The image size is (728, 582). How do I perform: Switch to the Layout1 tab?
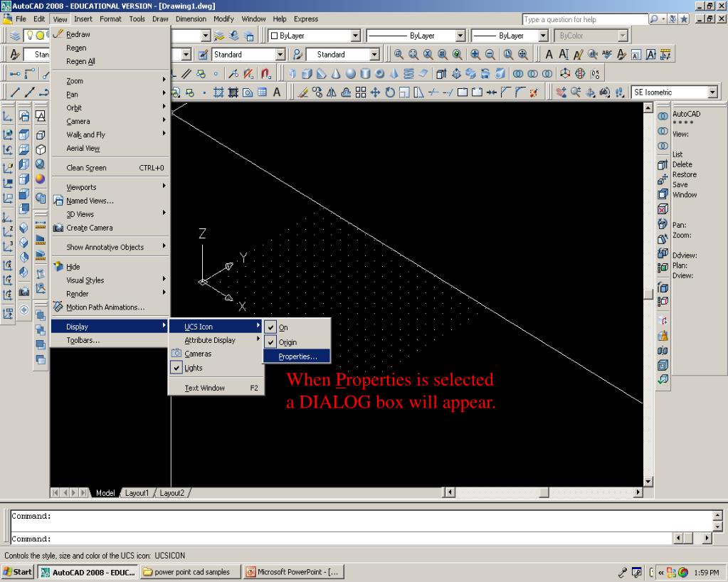tap(137, 493)
